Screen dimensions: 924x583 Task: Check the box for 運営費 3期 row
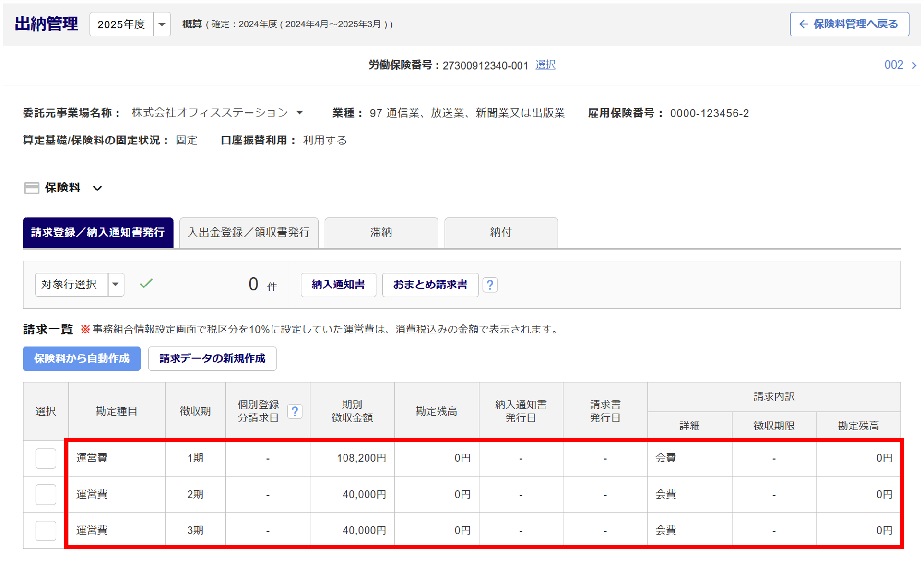(46, 530)
